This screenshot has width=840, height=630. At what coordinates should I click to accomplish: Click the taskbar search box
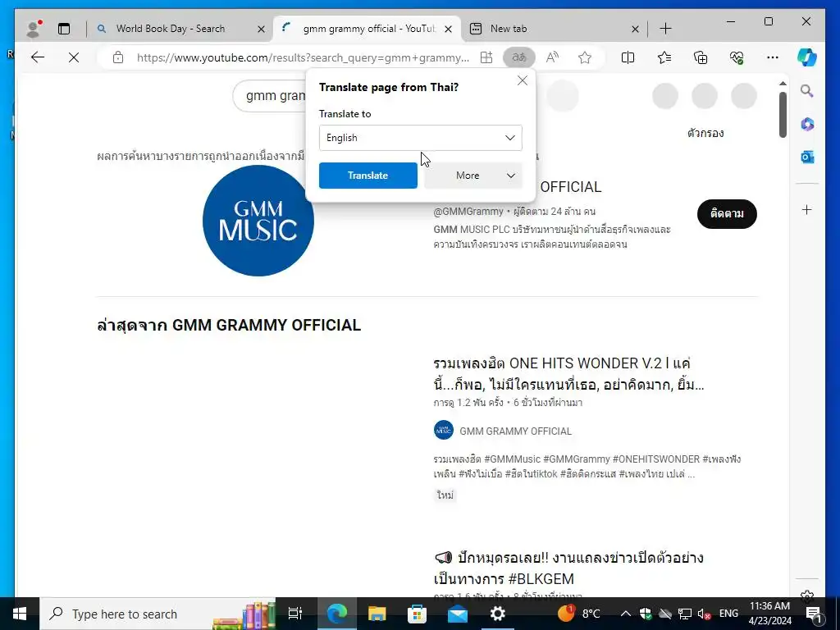pos(158,614)
